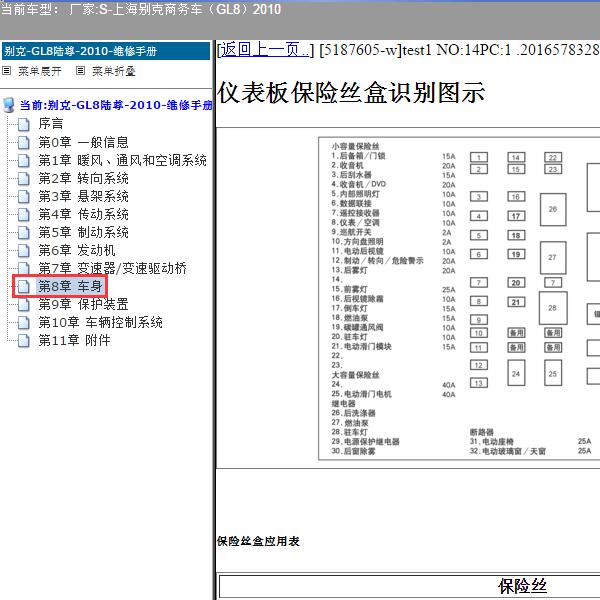Open 第9章 保护装置
Image resolution: width=600 pixels, height=600 pixels.
pyautogui.click(x=83, y=304)
